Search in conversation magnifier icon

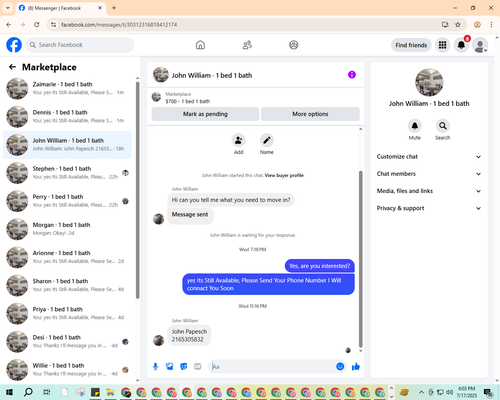(443, 126)
